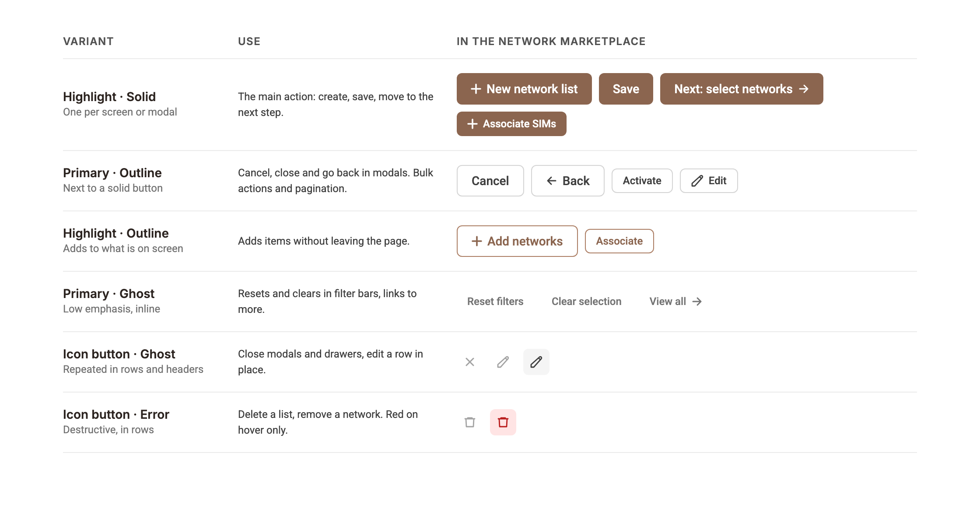Click the red trash icon button
Image resolution: width=980 pixels, height=505 pixels.
click(x=503, y=422)
